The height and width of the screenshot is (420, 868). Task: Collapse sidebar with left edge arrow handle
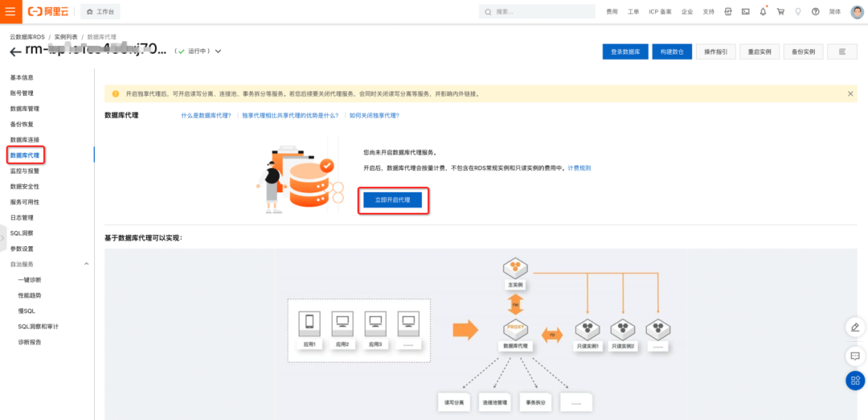point(2,238)
